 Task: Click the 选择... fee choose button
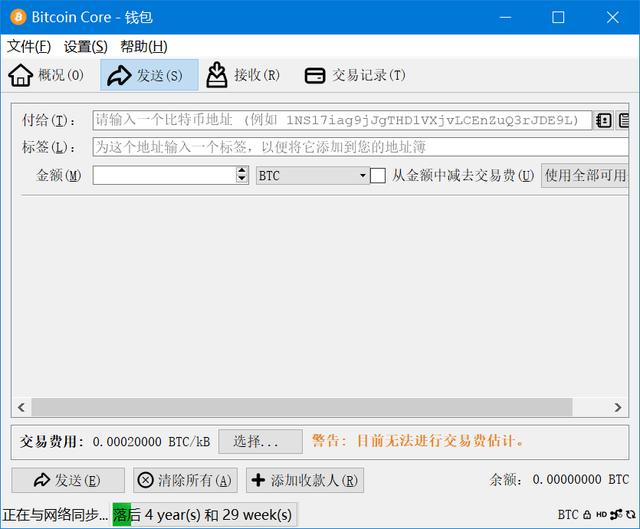coord(260,441)
